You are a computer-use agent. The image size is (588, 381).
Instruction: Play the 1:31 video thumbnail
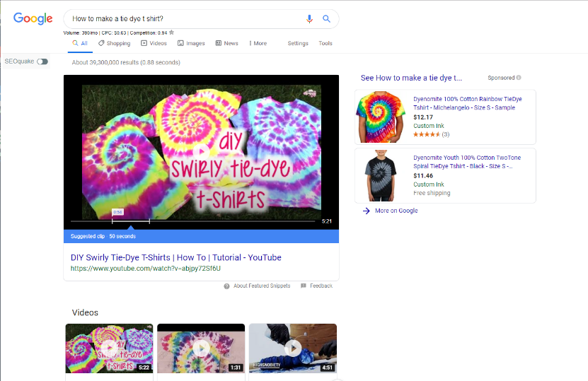(x=201, y=348)
